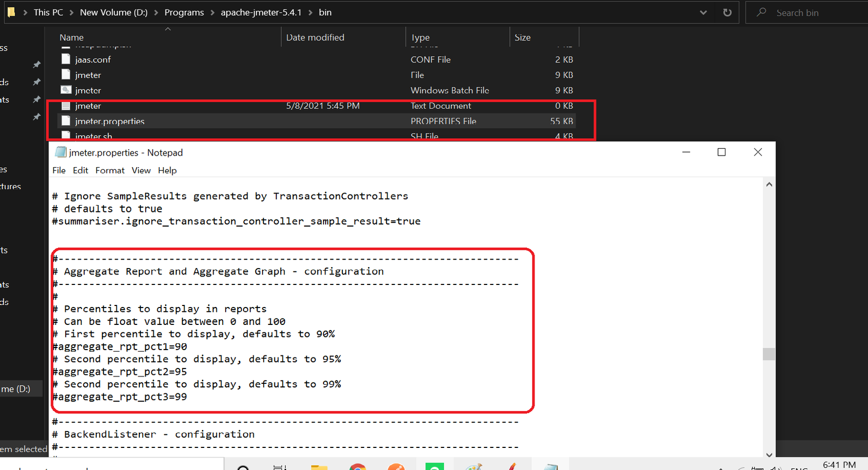Open the Notepad View menu

141,170
